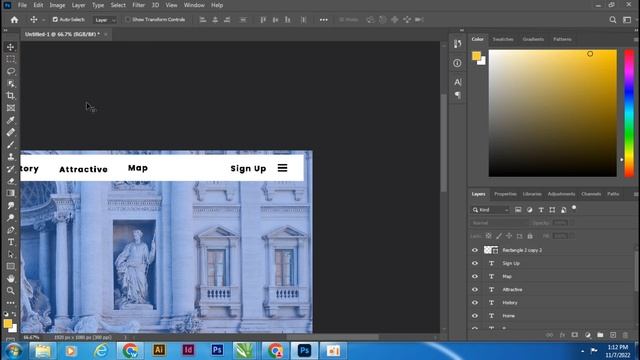Viewport: 640px width, 360px height.
Task: Select the Gradient tool
Action: click(11, 193)
